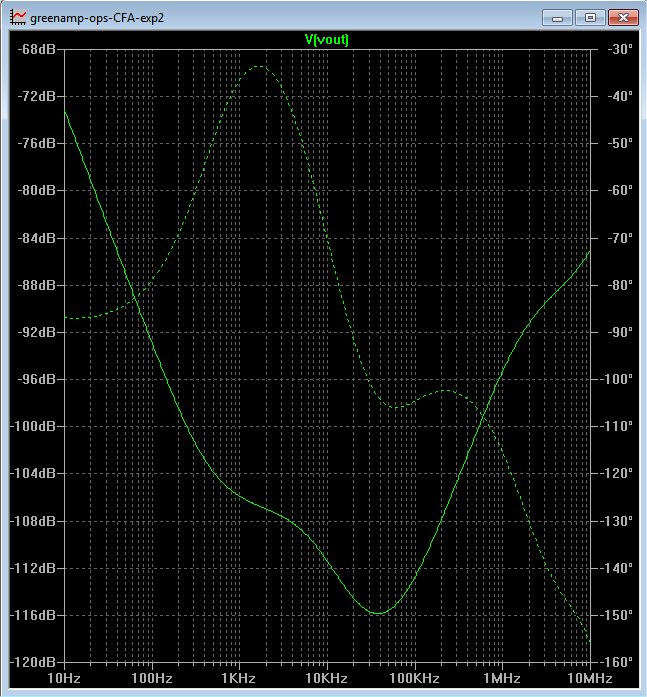Maximize the plot window
This screenshot has height=697, width=647.
[590, 18]
